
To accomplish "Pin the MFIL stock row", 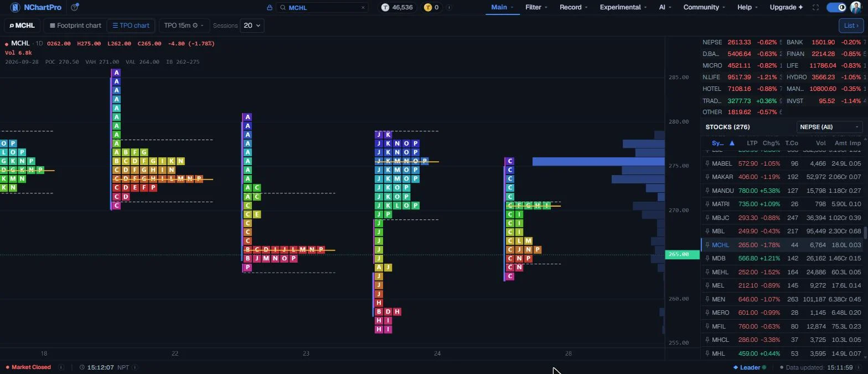I will 707,326.
